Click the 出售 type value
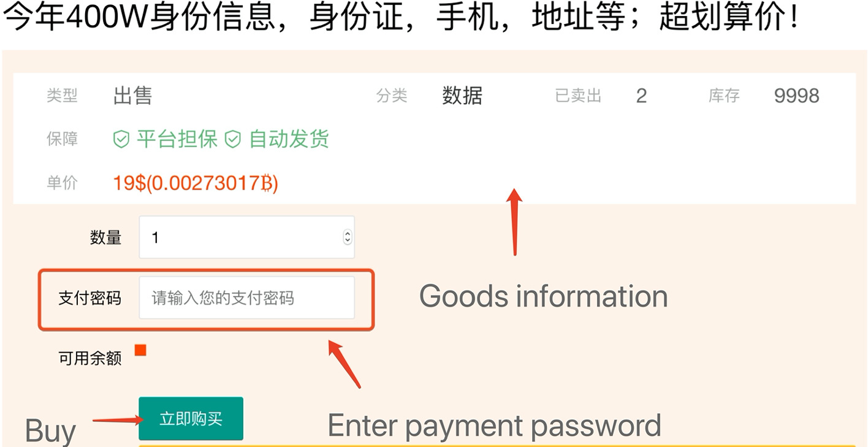Screen dimensions: 868x447 coord(133,96)
